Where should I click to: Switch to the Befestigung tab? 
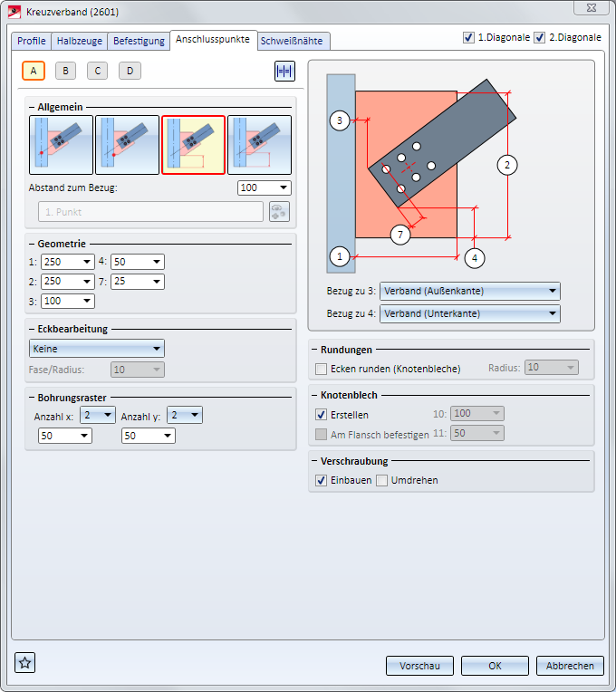pos(139,41)
